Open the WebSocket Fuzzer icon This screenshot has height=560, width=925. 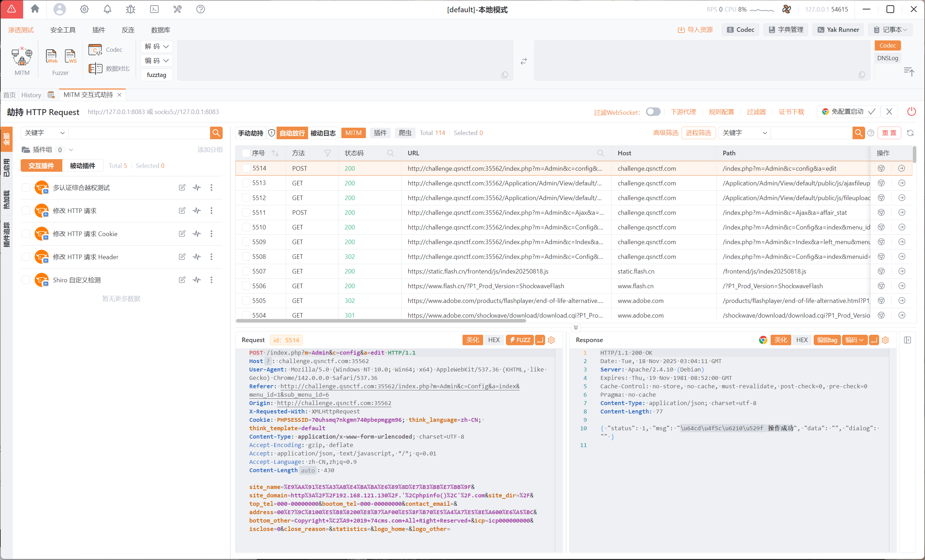70,56
